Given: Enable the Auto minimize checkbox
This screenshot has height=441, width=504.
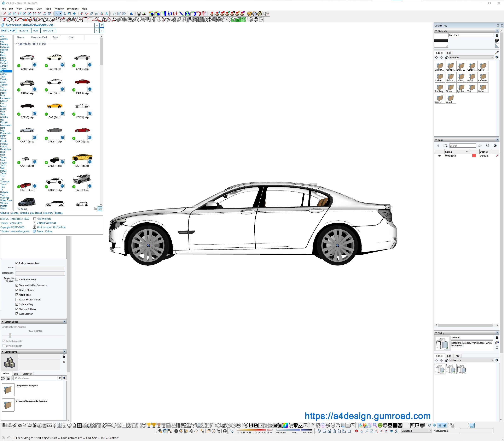Looking at the screenshot, I should click(x=34, y=219).
